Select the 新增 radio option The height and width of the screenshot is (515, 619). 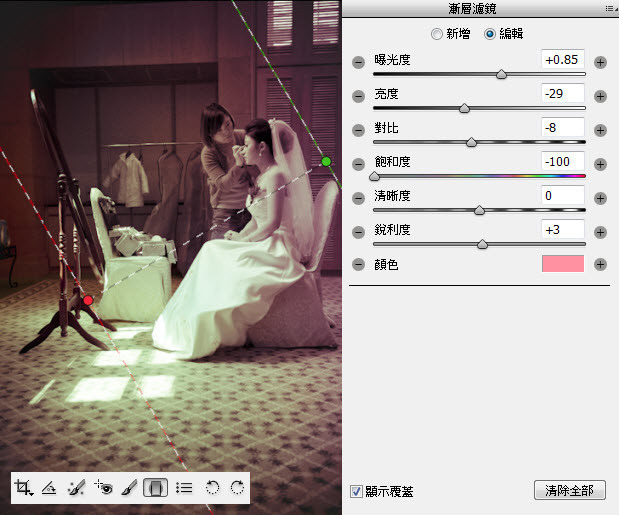coord(437,34)
